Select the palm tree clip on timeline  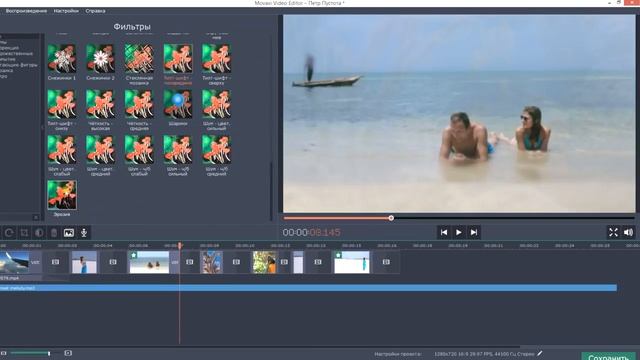coord(212,262)
